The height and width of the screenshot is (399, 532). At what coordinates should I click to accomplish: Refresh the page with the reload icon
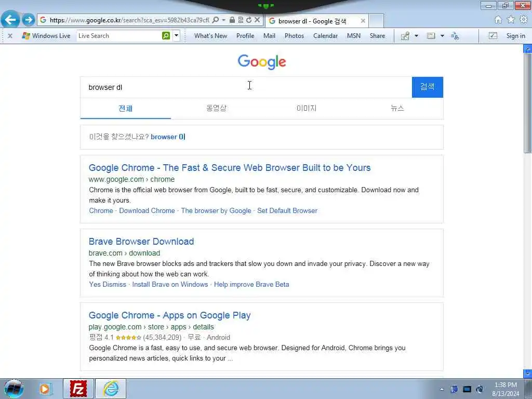tap(249, 20)
